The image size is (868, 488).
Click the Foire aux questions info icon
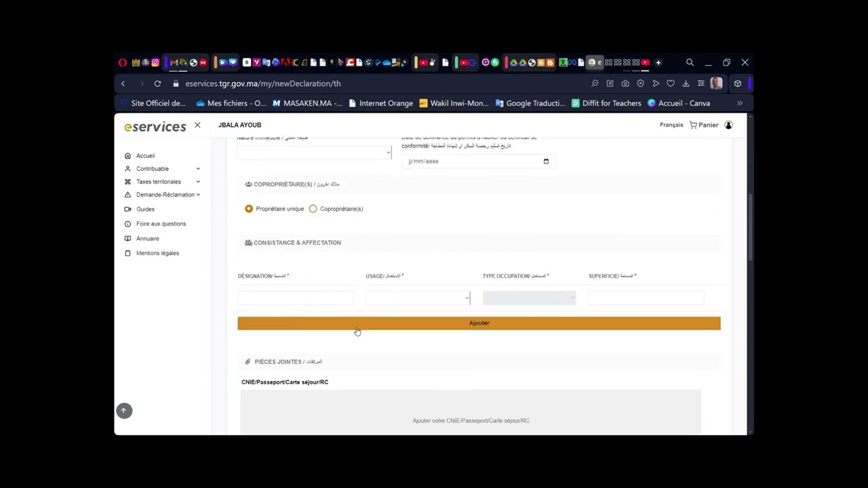pos(127,224)
